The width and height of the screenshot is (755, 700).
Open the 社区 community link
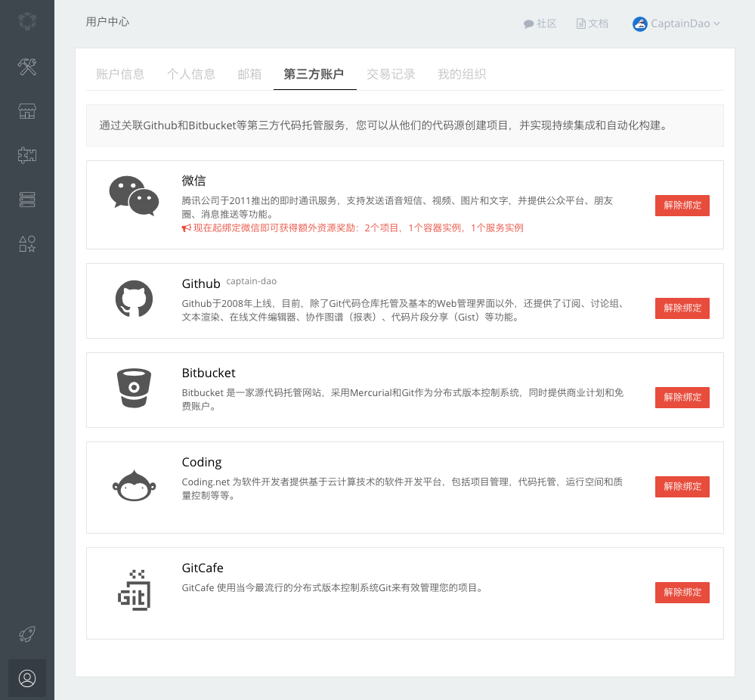pyautogui.click(x=540, y=23)
